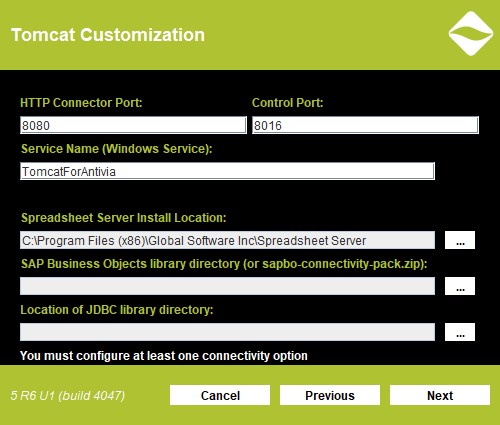The width and height of the screenshot is (500, 425).
Task: Browse for SAP Business Objects library directory
Action: tap(460, 286)
